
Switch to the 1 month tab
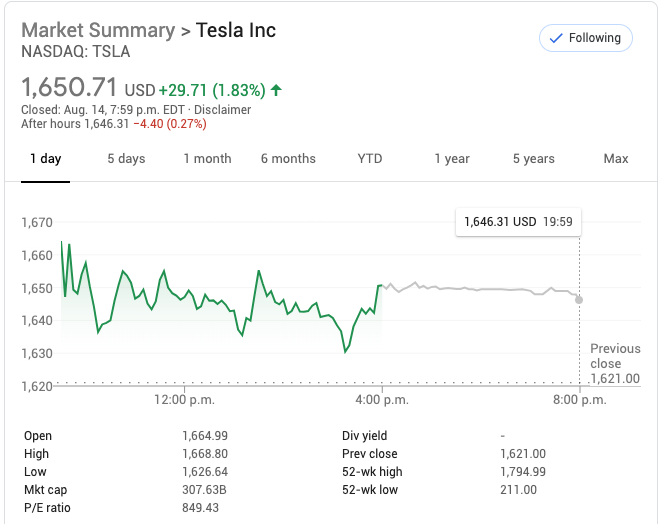pyautogui.click(x=207, y=158)
